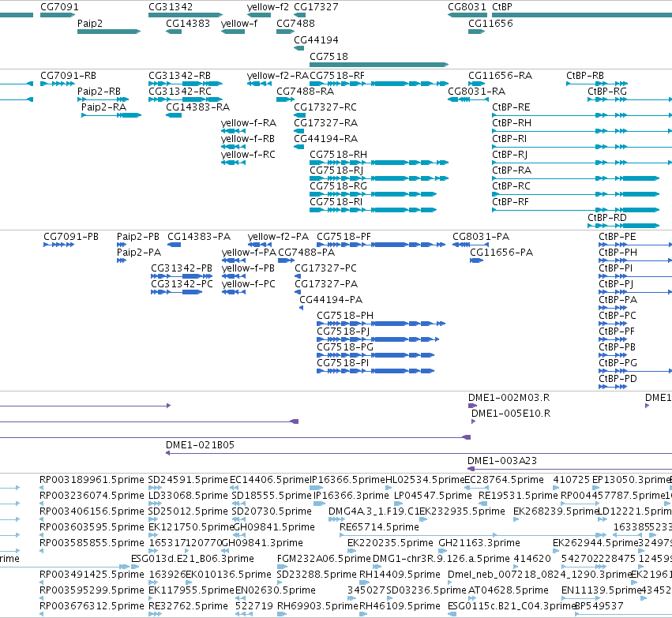Click the yellow-f2 gene label
Screen dimensions: 672x618
268,7
